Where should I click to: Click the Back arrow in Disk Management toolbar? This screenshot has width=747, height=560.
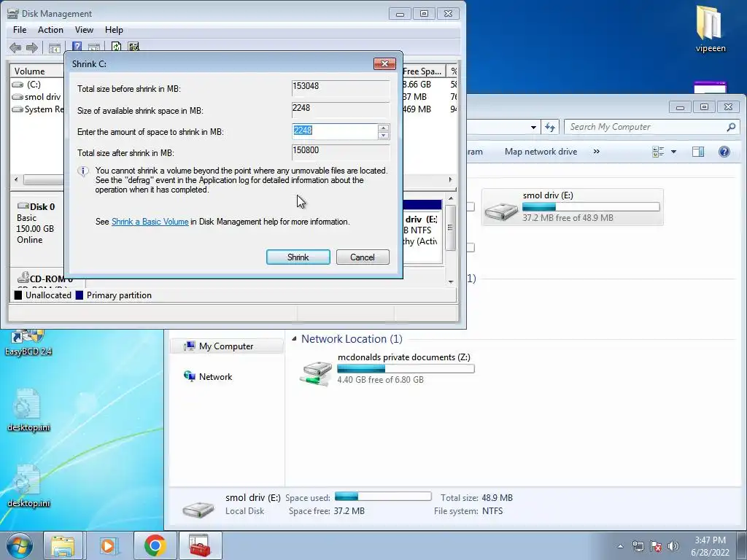point(15,47)
